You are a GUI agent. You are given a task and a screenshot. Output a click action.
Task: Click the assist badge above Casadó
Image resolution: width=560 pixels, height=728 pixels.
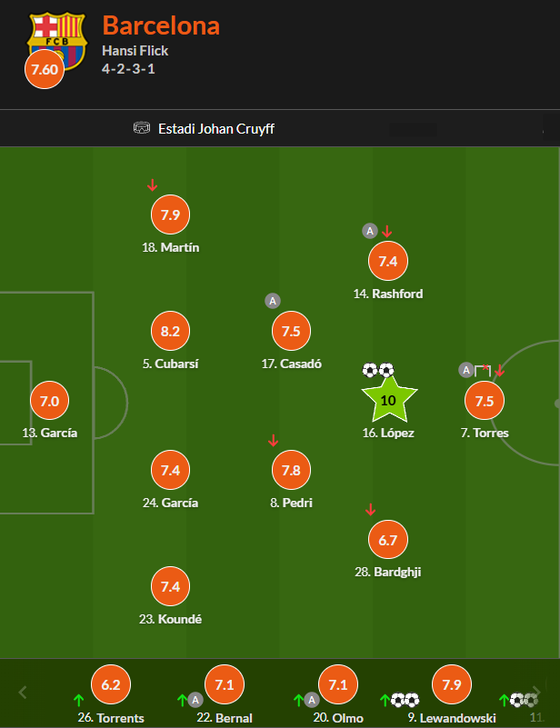[273, 301]
